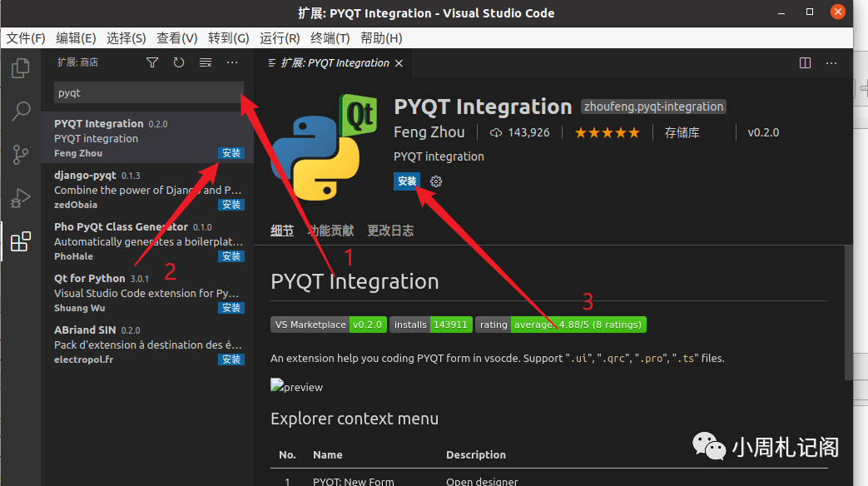Click 安装 for Qt for Python
Screen dimensions: 868x486
(231, 308)
